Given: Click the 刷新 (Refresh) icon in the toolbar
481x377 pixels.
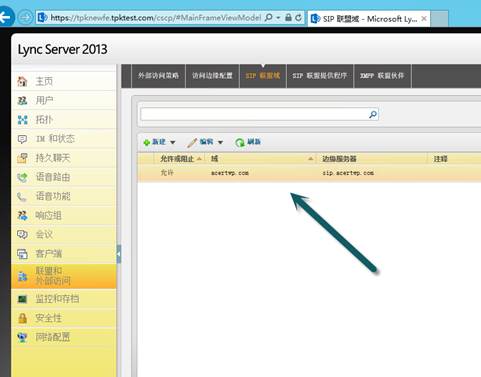Looking at the screenshot, I should pyautogui.click(x=240, y=143).
